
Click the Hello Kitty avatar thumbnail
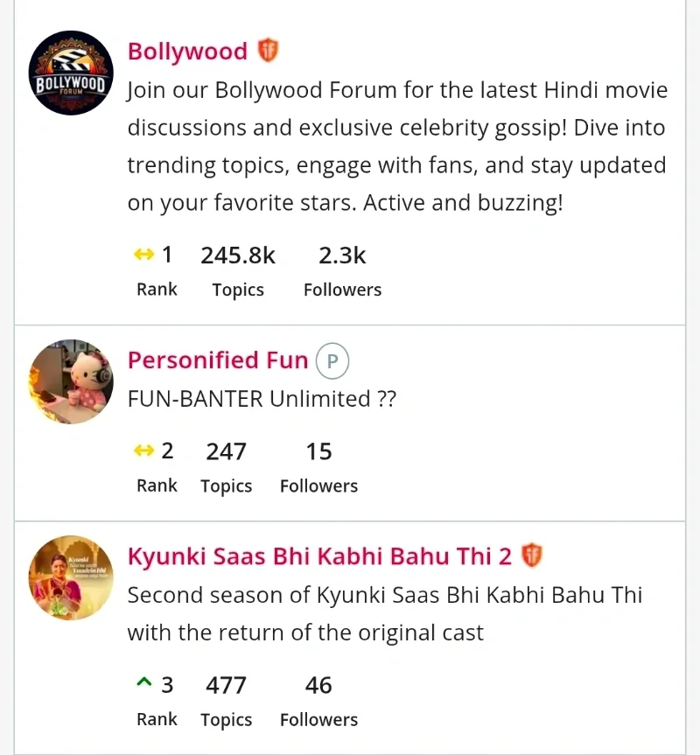click(71, 381)
